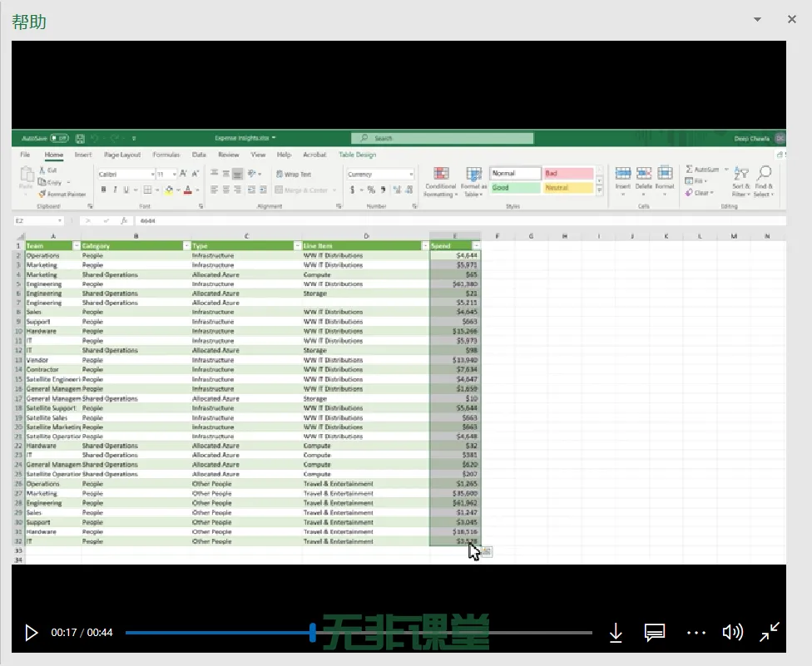Screen dimensions: 812x666
Task: Click the Find & Select magnifier icon
Action: pos(763,174)
